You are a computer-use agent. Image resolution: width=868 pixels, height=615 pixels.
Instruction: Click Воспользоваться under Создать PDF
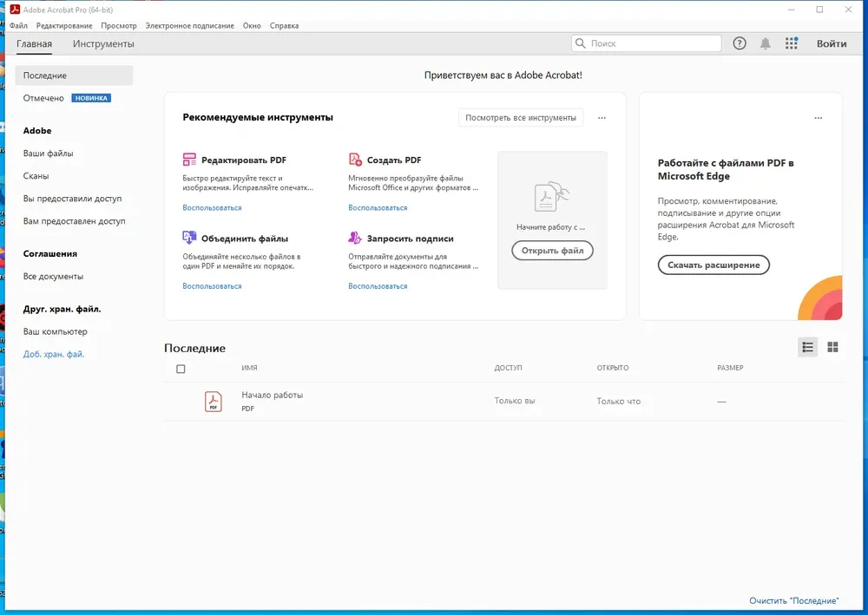click(x=378, y=207)
